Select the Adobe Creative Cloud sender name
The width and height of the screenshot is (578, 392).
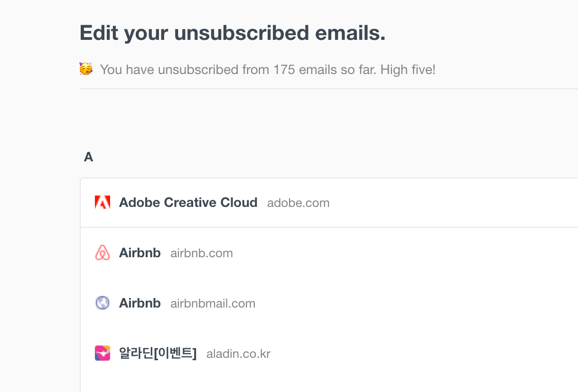coord(188,203)
